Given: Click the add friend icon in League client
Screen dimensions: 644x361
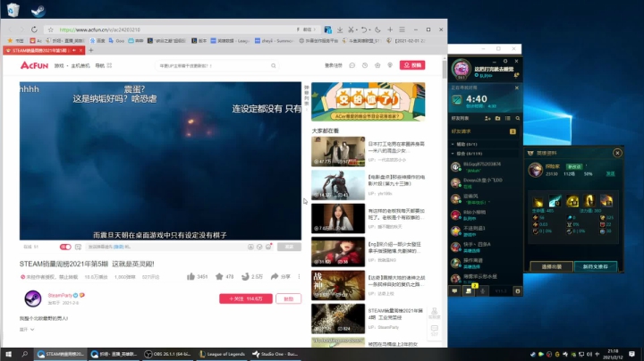Looking at the screenshot, I should click(487, 118).
